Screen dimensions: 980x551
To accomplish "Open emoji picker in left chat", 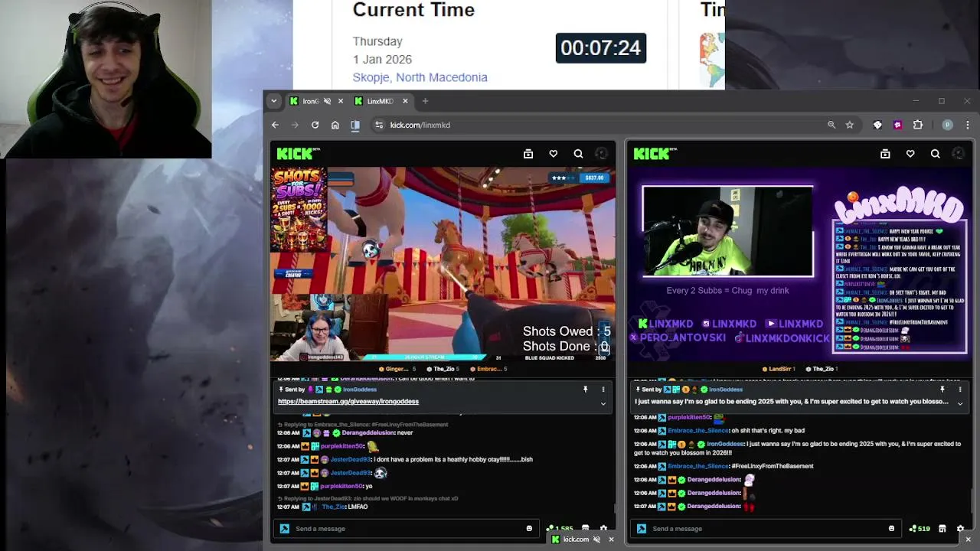I will tap(529, 529).
